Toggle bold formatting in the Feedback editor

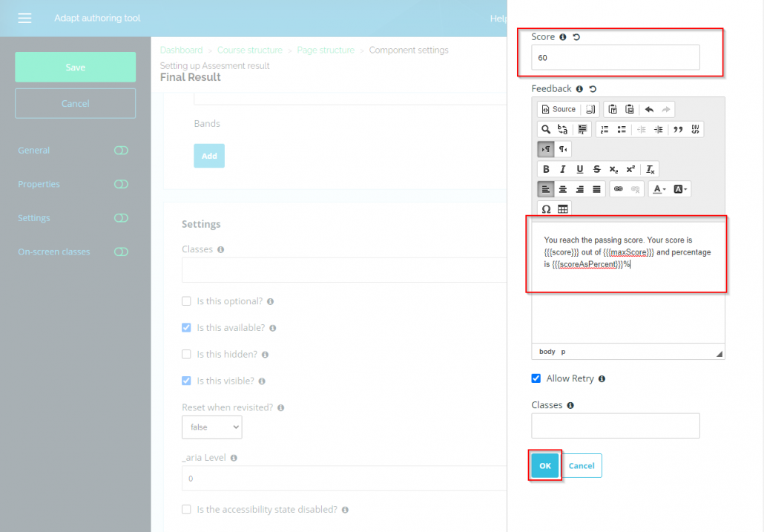[x=546, y=169]
